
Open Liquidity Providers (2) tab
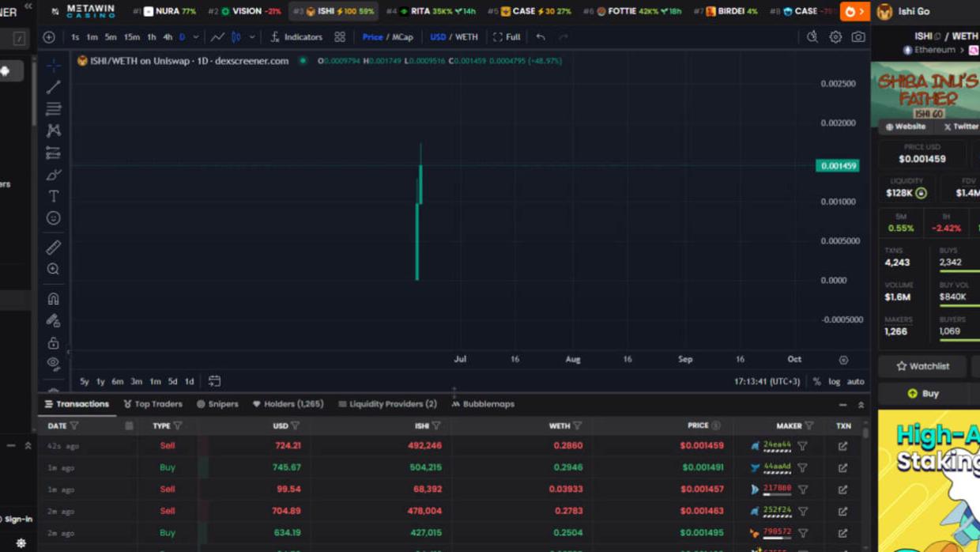pos(387,404)
